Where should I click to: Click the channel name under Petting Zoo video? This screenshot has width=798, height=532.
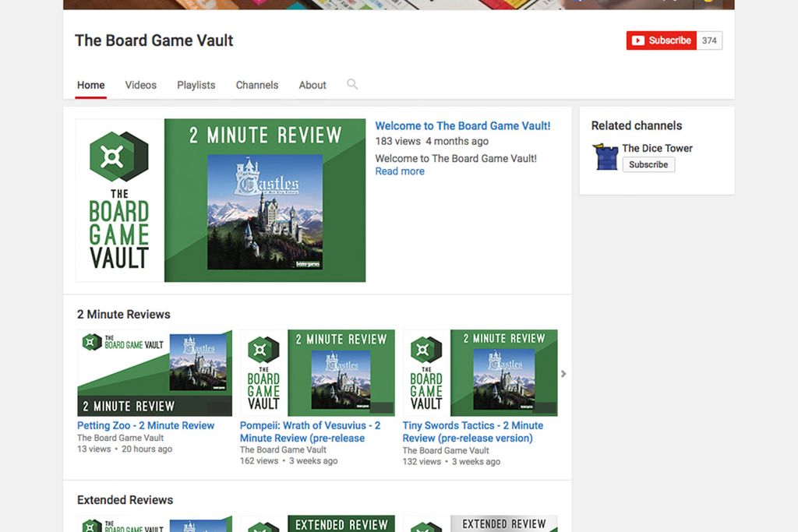click(121, 438)
